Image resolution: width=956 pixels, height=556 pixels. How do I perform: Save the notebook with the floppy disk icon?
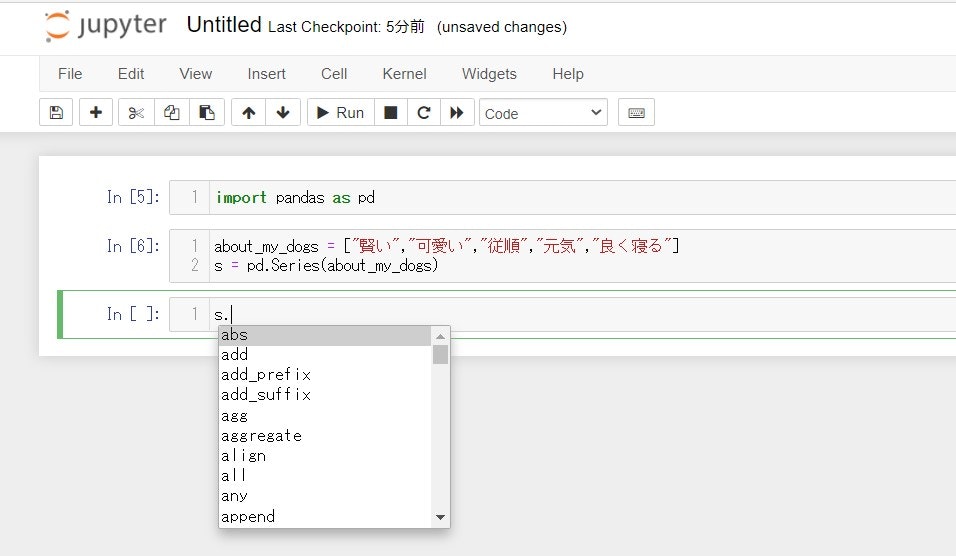tap(56, 112)
